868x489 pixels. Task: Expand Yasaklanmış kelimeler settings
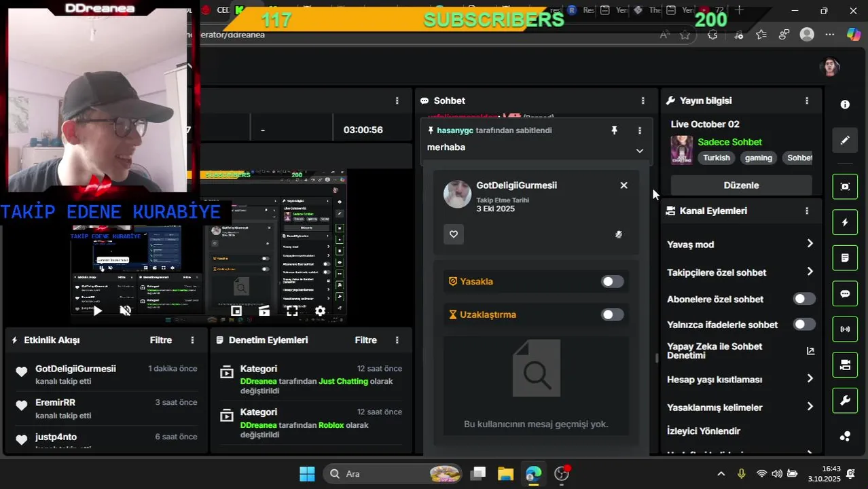click(810, 406)
